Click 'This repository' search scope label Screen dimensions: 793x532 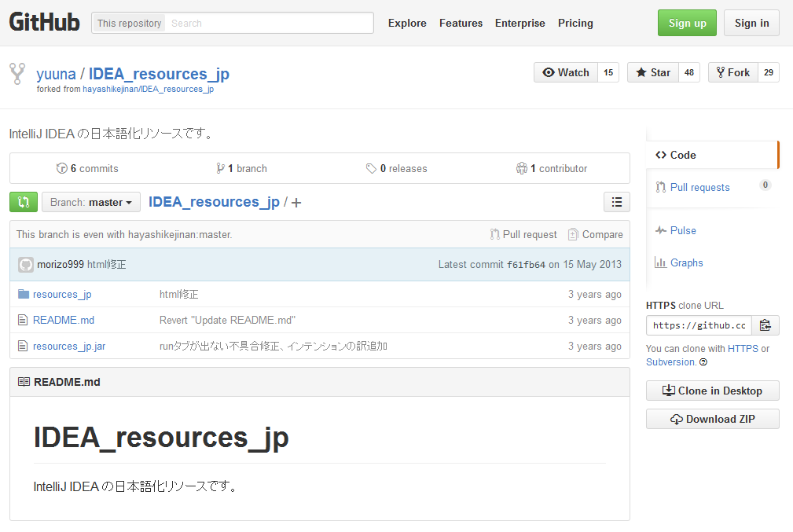pos(129,24)
